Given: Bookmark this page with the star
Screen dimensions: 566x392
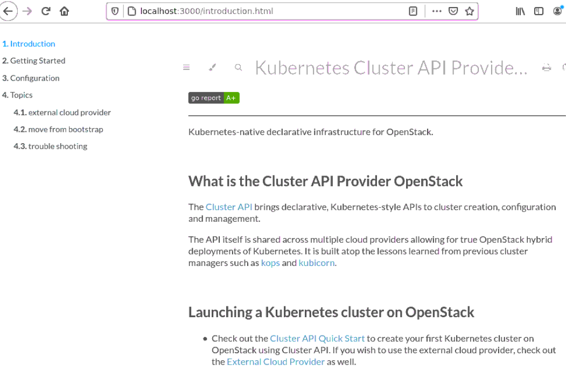Looking at the screenshot, I should [469, 11].
